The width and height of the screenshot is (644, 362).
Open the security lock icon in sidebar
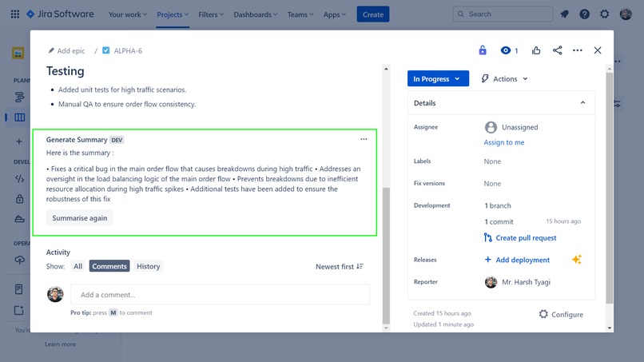tap(19, 199)
